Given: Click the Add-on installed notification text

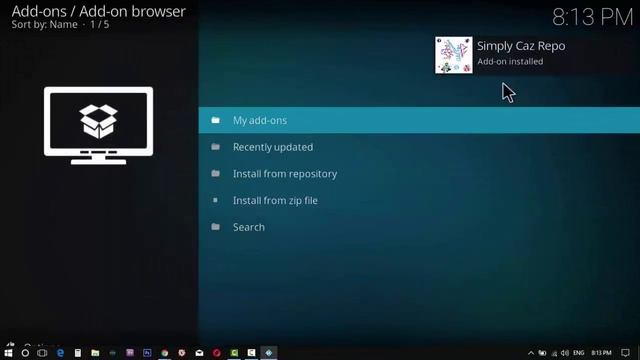Looking at the screenshot, I should point(510,62).
